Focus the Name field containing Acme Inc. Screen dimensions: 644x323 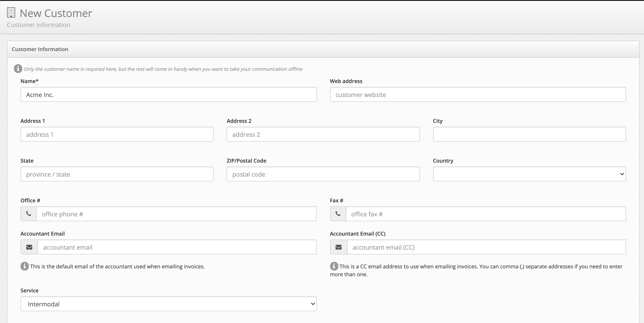click(x=169, y=94)
